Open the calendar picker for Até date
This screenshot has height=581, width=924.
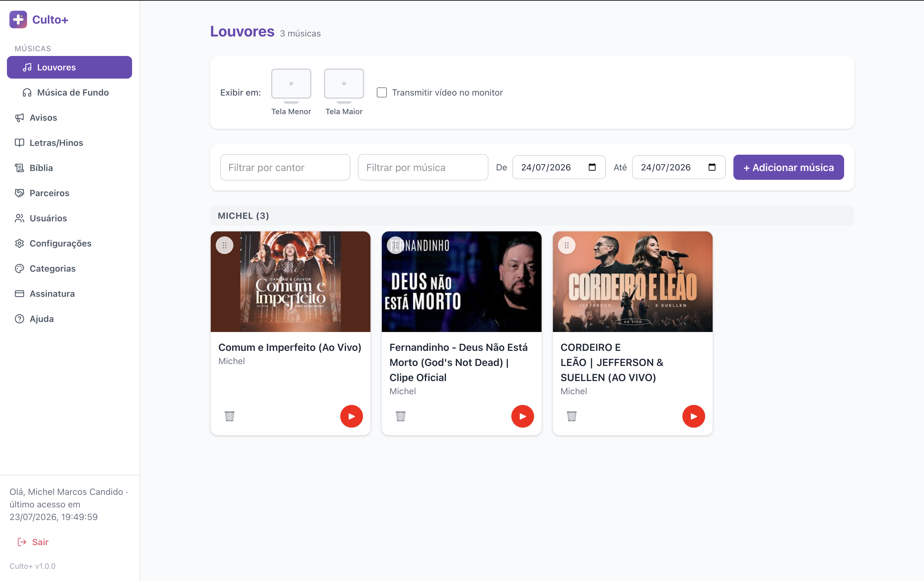pos(712,167)
